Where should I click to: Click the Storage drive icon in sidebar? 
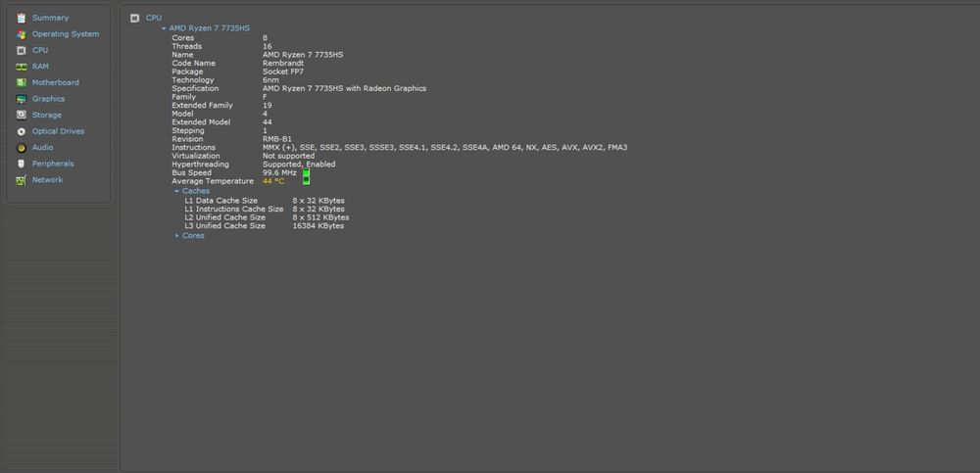tap(22, 115)
